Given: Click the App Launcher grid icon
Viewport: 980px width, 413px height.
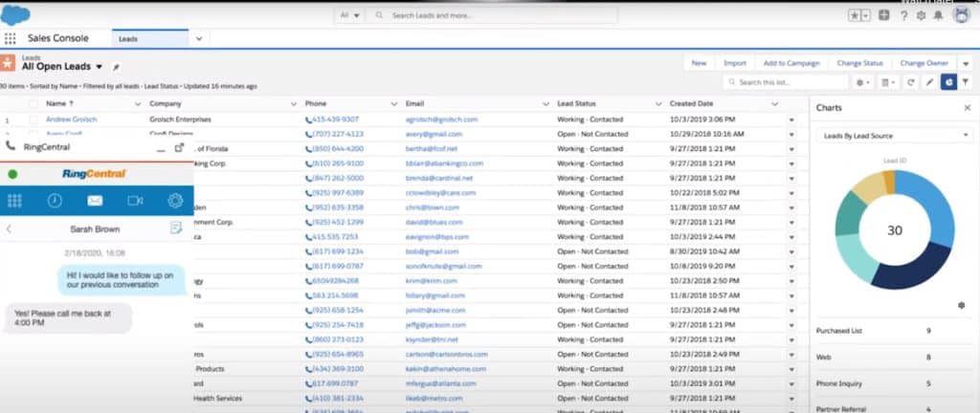Looking at the screenshot, I should point(11,38).
